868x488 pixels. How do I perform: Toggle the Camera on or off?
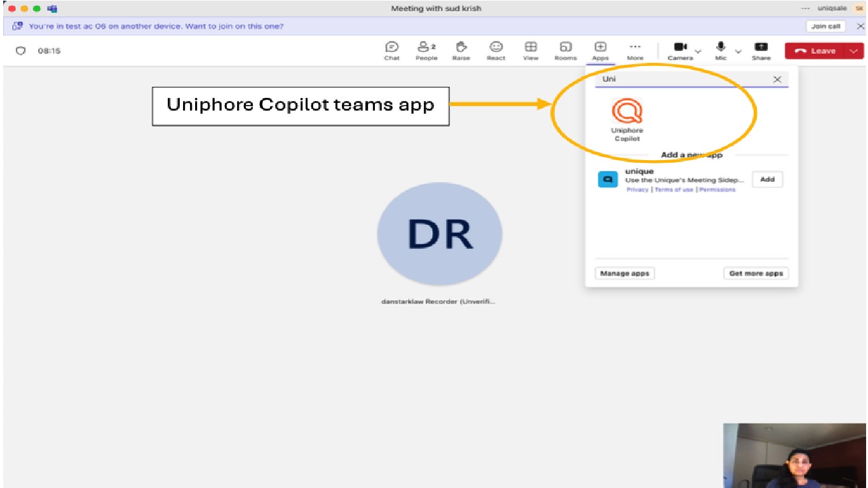[x=681, y=51]
